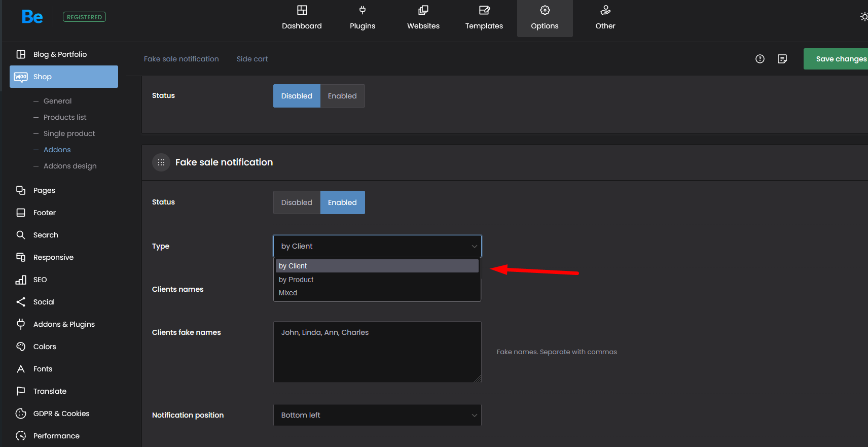Click the GDPR & Cookies sidebar icon
This screenshot has height=447, width=868.
(x=21, y=414)
